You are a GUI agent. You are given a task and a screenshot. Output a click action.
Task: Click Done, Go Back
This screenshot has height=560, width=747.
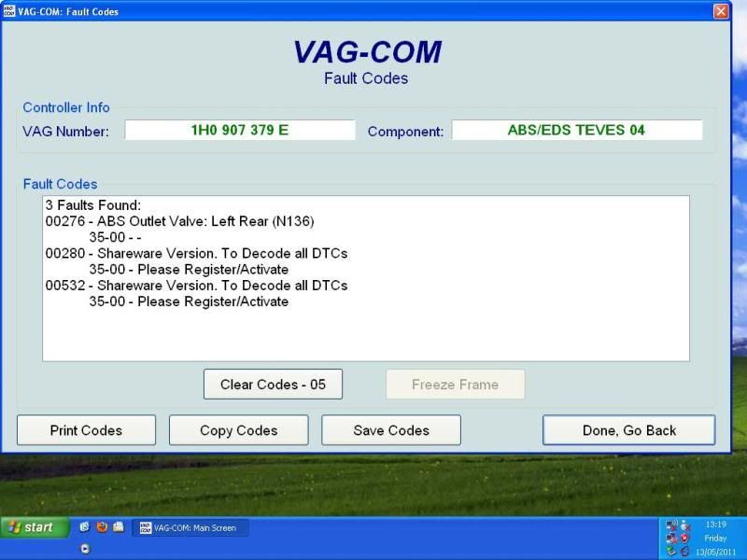pyautogui.click(x=628, y=430)
